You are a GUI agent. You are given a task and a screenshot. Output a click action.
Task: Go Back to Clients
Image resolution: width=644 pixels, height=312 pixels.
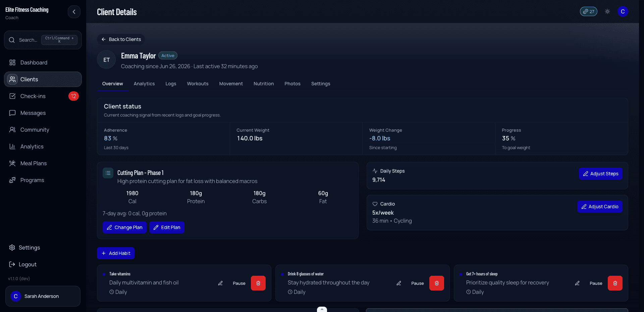click(x=121, y=39)
